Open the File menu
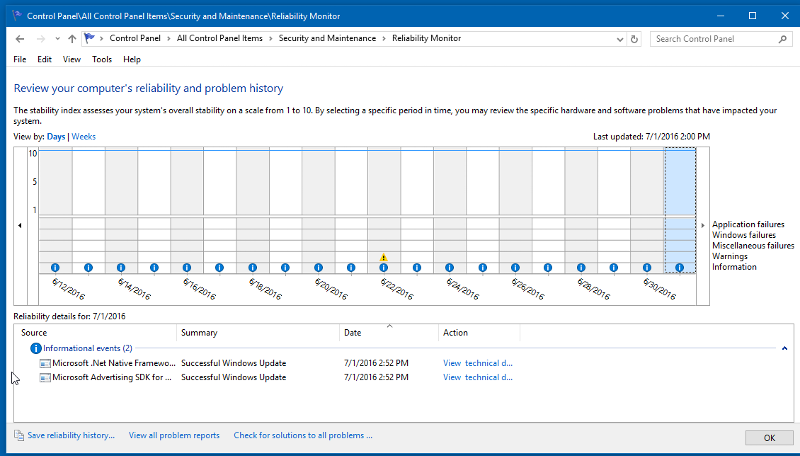The height and width of the screenshot is (456, 800). click(19, 59)
